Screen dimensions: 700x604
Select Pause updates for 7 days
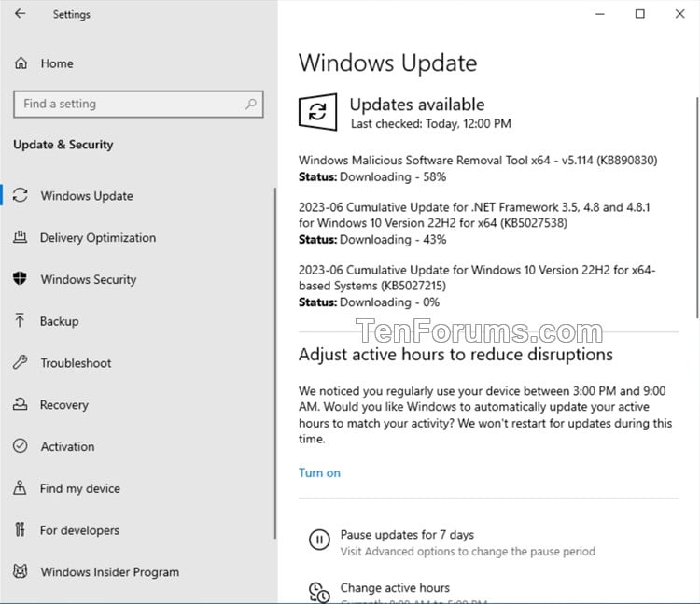(407, 534)
